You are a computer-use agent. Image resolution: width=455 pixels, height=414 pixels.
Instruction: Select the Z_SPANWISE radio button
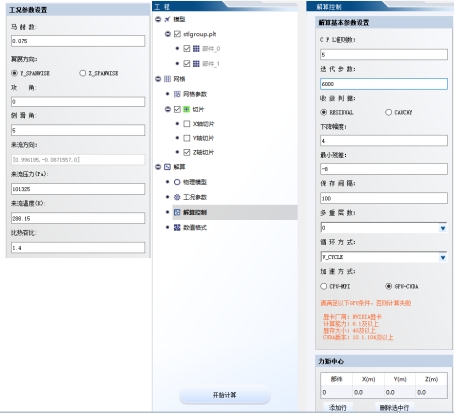83,73
